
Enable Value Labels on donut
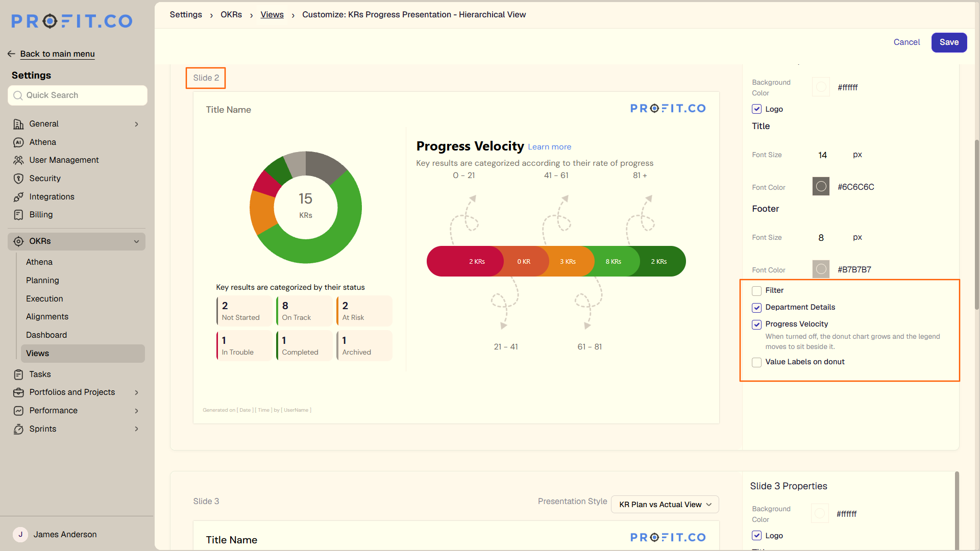(756, 362)
